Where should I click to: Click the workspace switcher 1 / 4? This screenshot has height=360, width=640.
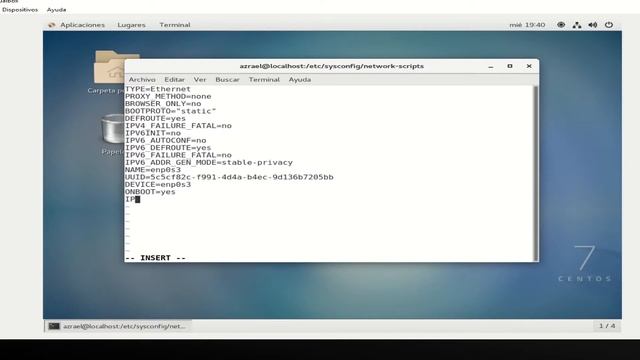click(x=607, y=326)
